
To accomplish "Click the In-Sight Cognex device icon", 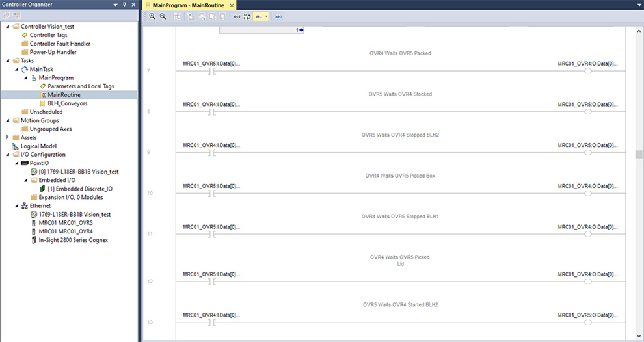I will 34,240.
